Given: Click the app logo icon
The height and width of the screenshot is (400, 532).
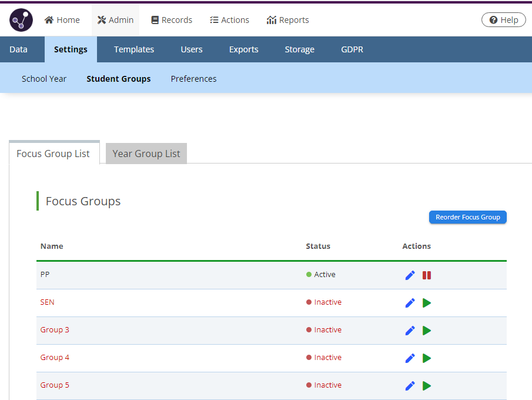Looking at the screenshot, I should click(21, 20).
